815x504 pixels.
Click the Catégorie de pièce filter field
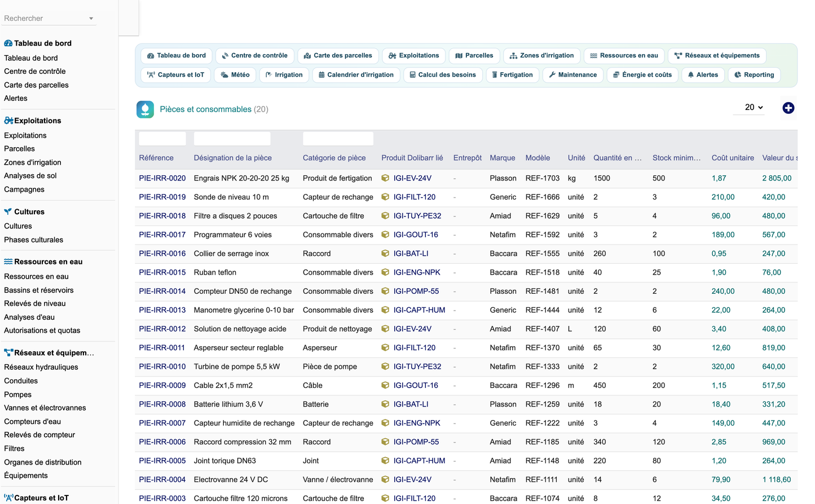(338, 139)
